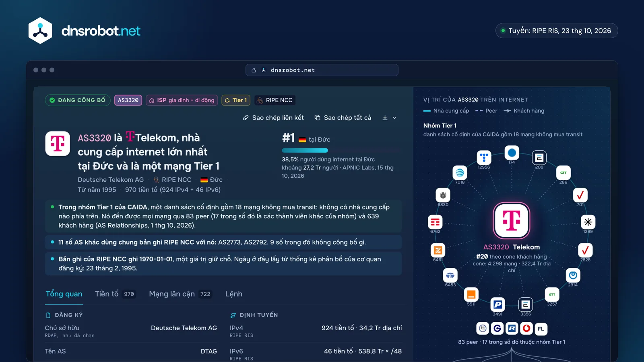Image resolution: width=644 pixels, height=362 pixels.
Task: Click the download icon beside copy all
Action: tap(385, 117)
